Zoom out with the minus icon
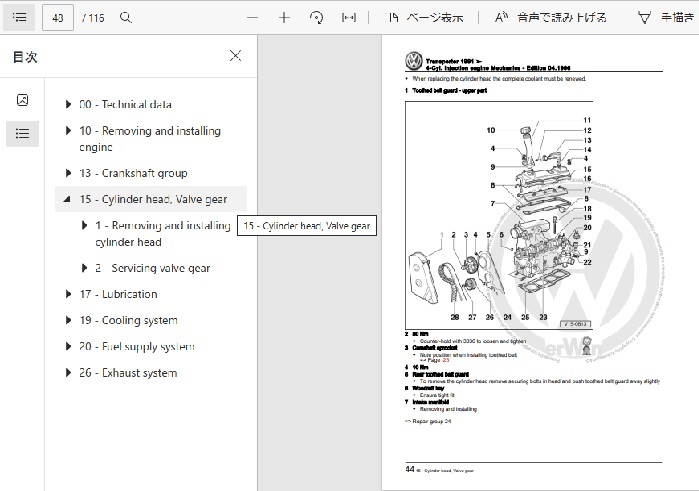699x491 pixels. [252, 18]
